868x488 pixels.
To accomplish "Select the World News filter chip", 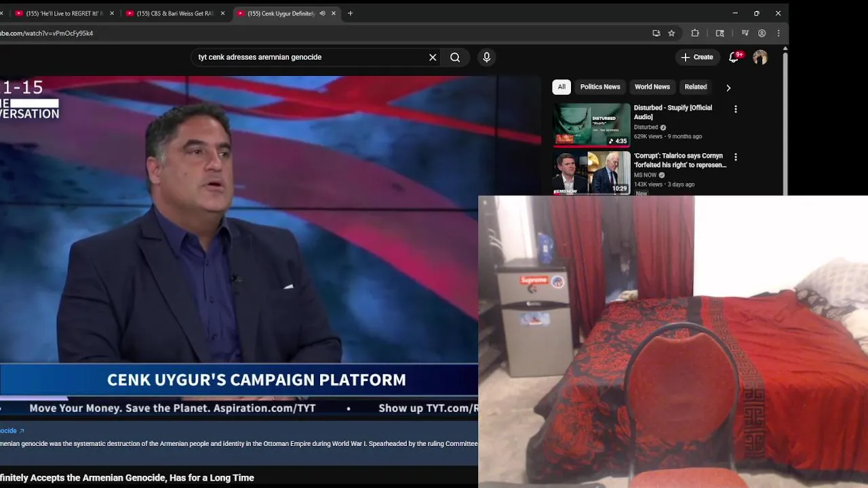I will point(652,87).
